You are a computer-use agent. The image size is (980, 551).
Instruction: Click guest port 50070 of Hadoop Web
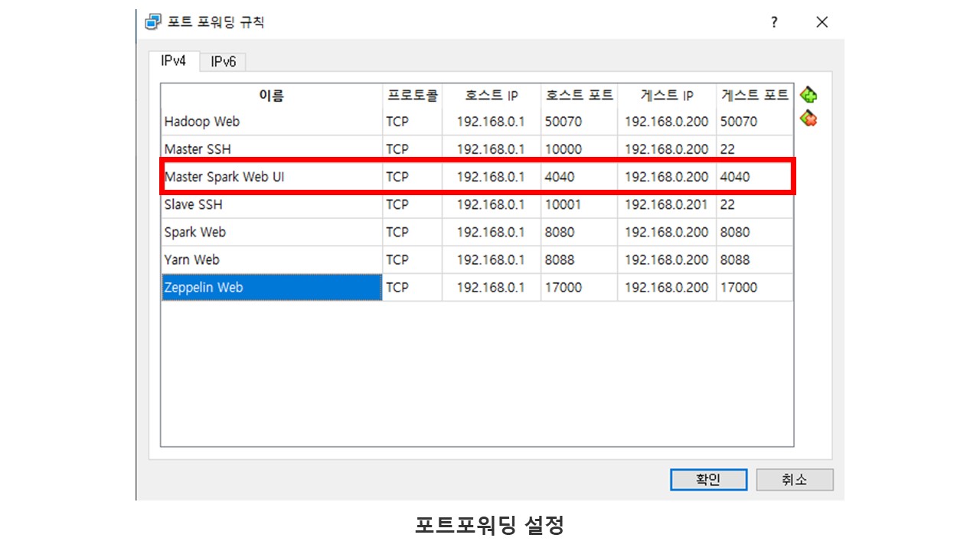[x=755, y=122]
